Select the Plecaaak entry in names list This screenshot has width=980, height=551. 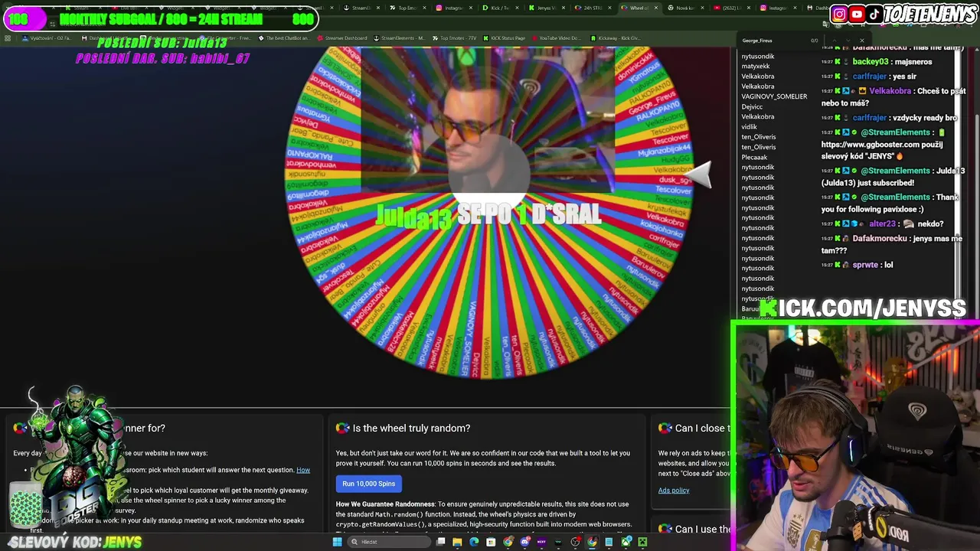pyautogui.click(x=754, y=158)
